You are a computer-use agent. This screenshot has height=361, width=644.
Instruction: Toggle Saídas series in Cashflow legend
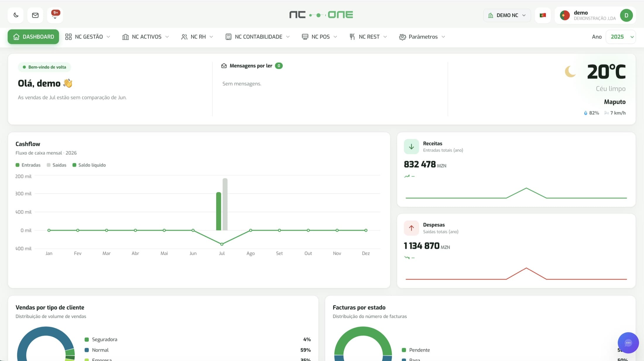click(x=56, y=165)
